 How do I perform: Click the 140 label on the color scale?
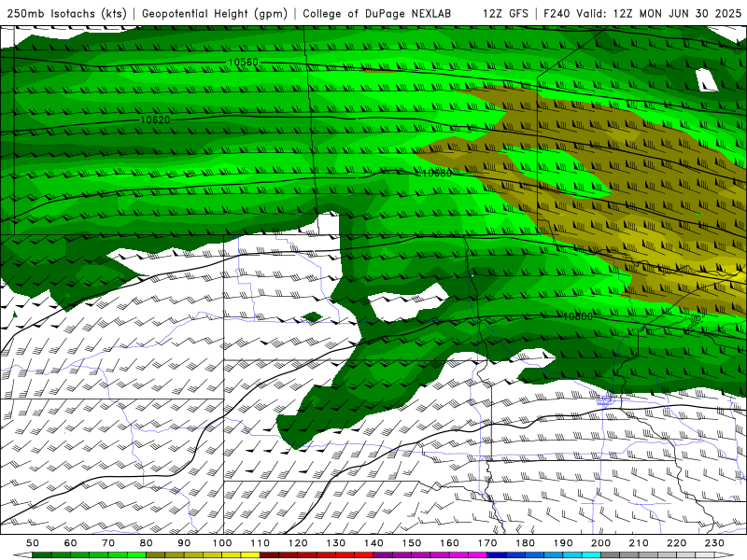coord(373,543)
